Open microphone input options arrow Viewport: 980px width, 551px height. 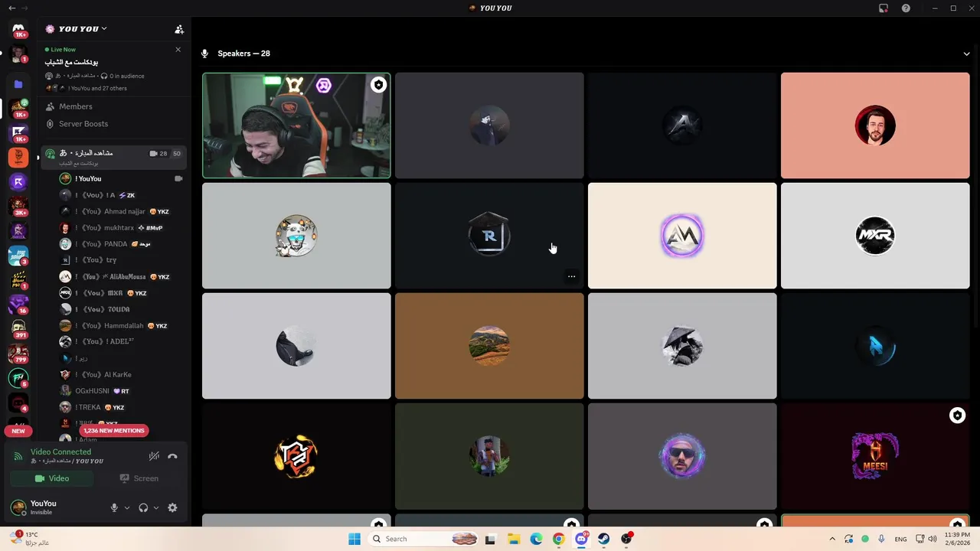pyautogui.click(x=127, y=507)
